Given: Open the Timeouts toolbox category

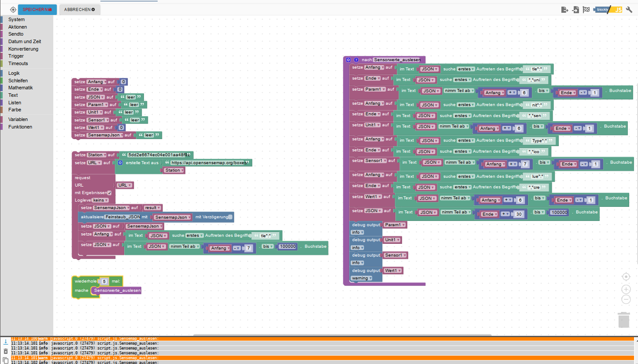Looking at the screenshot, I should (x=18, y=63).
